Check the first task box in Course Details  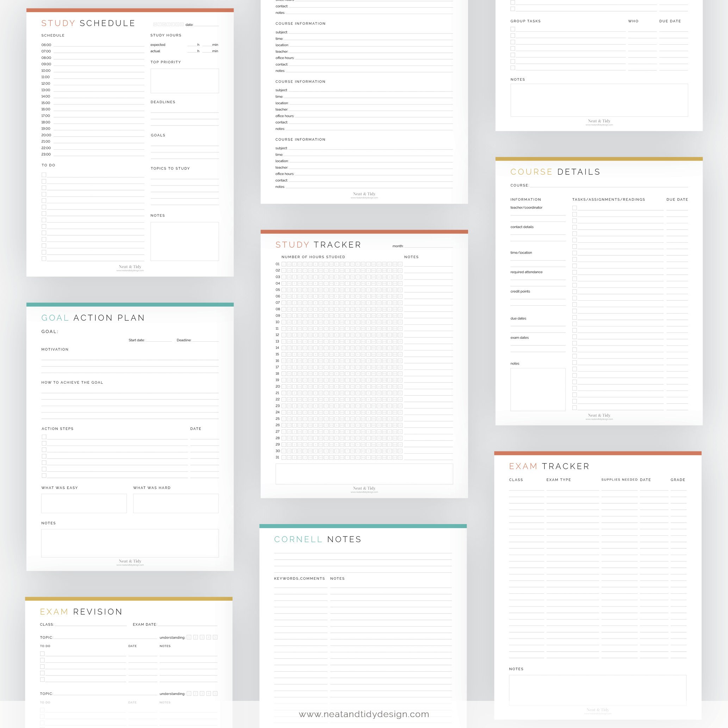tap(575, 208)
